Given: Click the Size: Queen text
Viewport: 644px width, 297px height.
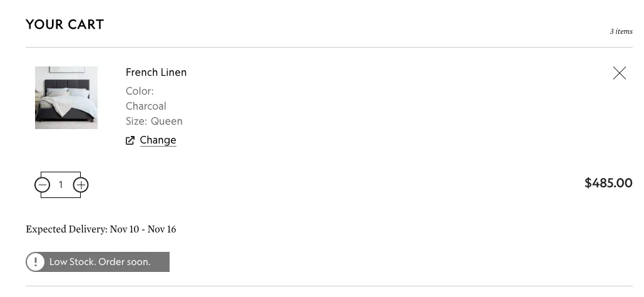Looking at the screenshot, I should (154, 122).
